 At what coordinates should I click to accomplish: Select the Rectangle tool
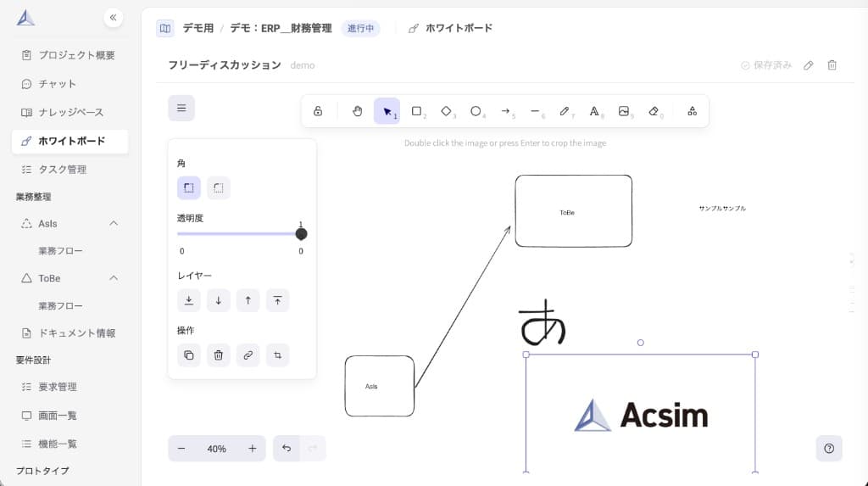417,111
